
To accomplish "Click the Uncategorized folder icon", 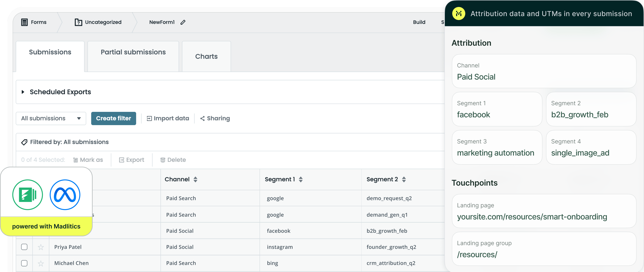I will pyautogui.click(x=78, y=22).
